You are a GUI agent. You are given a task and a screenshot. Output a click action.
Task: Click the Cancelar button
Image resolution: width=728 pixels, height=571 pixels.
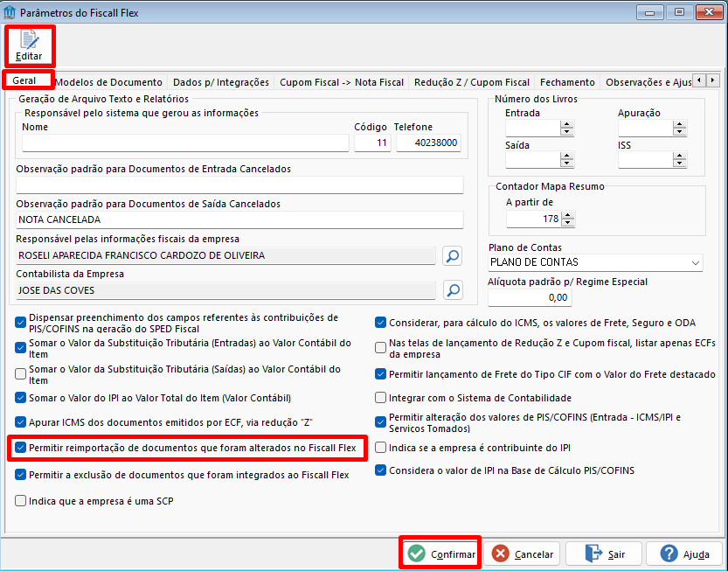click(x=522, y=554)
